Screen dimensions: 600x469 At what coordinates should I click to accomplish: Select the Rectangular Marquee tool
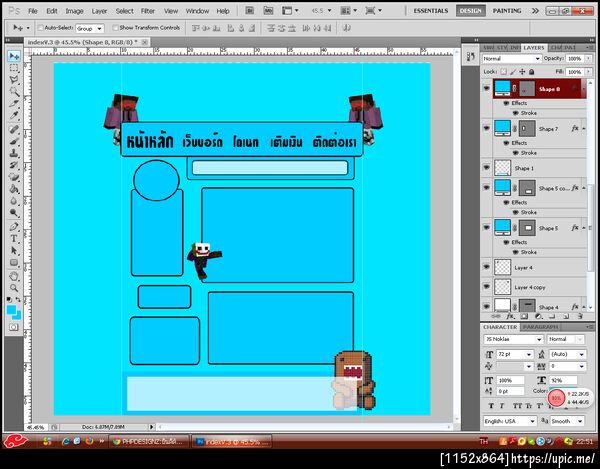point(14,68)
